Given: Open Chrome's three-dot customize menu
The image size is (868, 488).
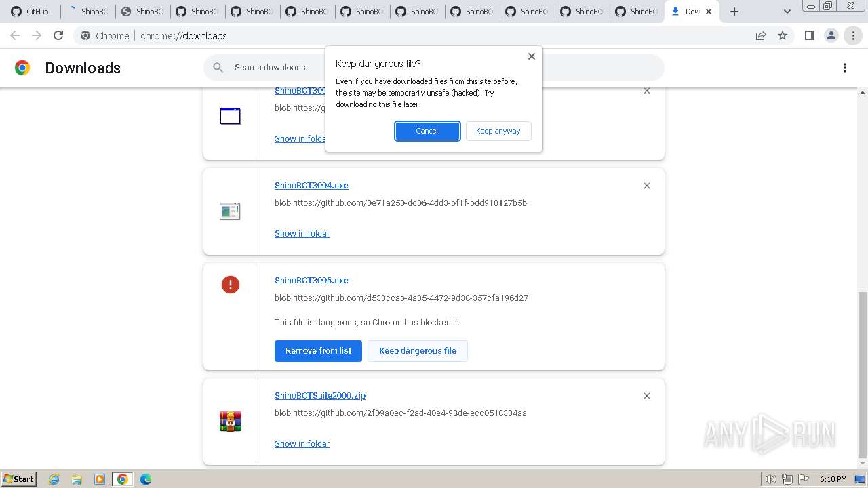Looking at the screenshot, I should 853,35.
